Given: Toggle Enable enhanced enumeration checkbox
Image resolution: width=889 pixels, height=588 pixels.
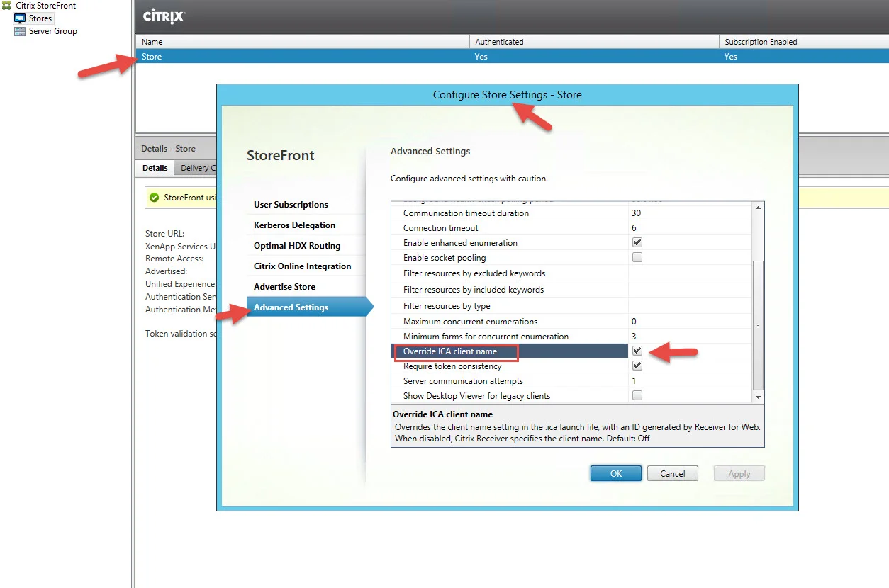Looking at the screenshot, I should tap(637, 242).
